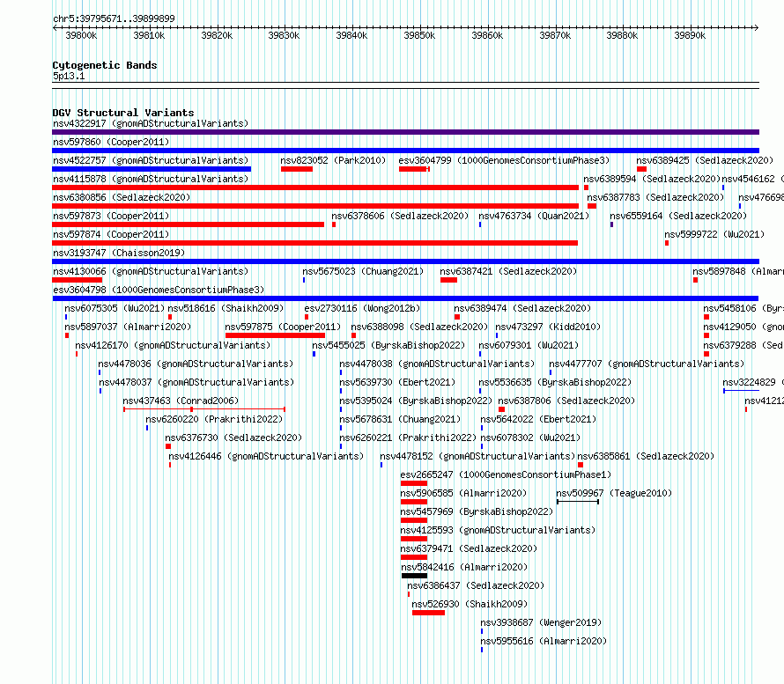Open nsv597874 Cooper2011 variant
The width and height of the screenshot is (784, 684).
pos(111,234)
